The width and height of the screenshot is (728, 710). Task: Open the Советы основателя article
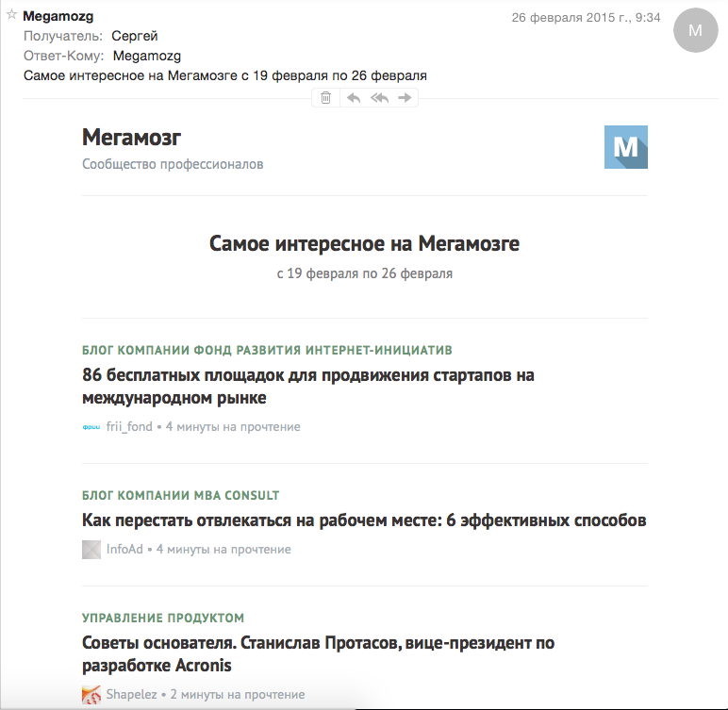[318, 654]
